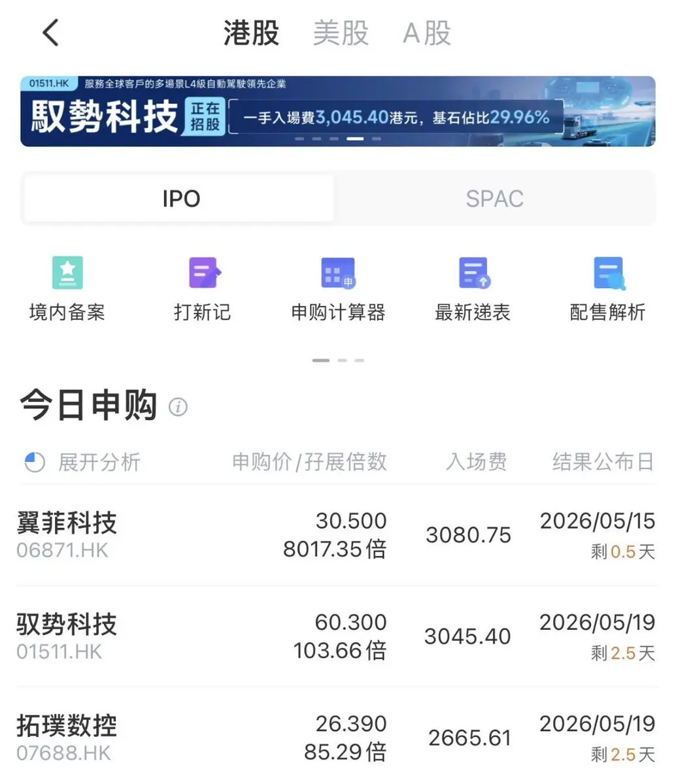
Task: Tap the 8017.35倍 margin multiple
Action: pos(335,549)
